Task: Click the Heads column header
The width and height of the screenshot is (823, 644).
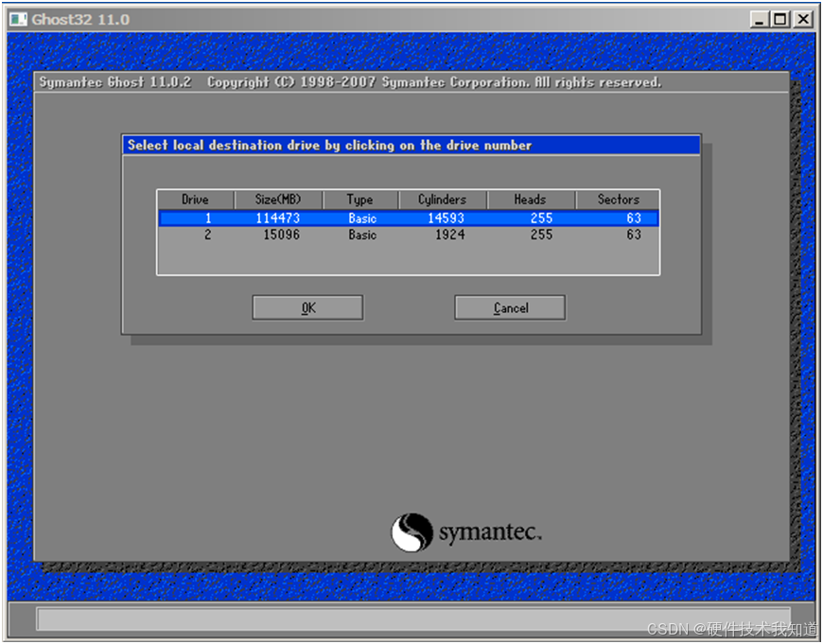Action: pyautogui.click(x=531, y=200)
